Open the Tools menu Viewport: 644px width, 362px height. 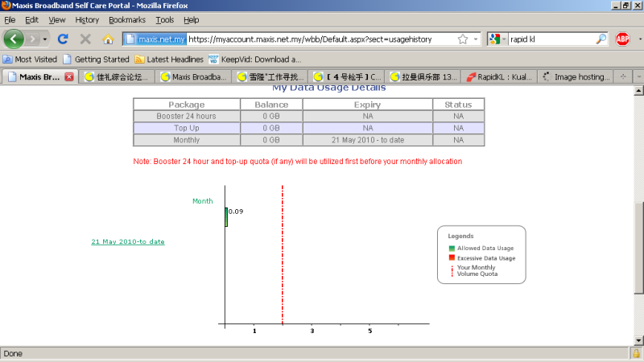point(165,19)
